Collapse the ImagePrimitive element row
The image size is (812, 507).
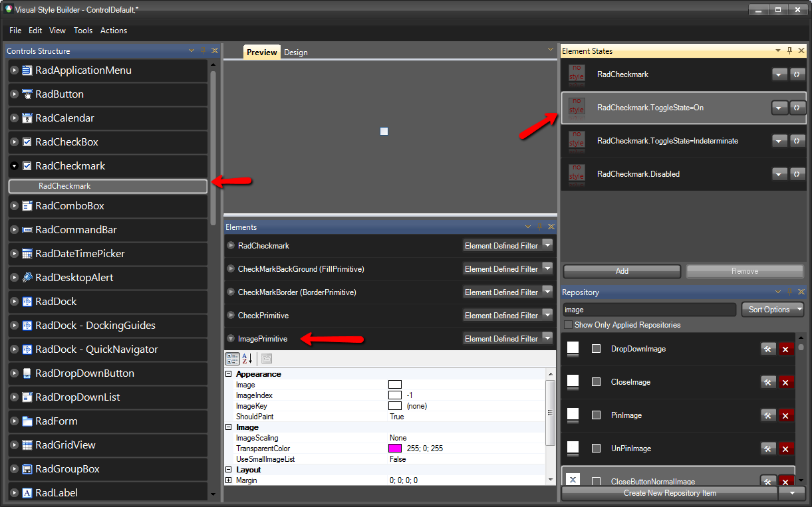[231, 339]
